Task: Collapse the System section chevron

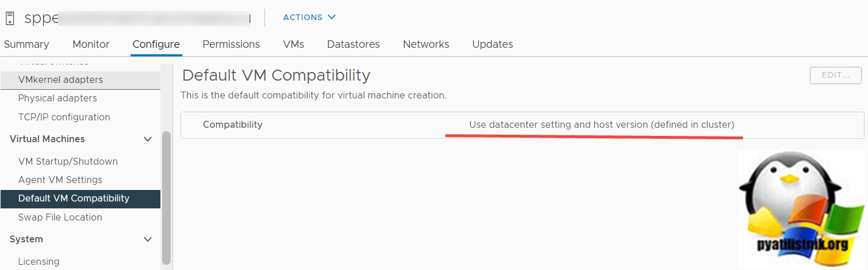Action: point(148,239)
